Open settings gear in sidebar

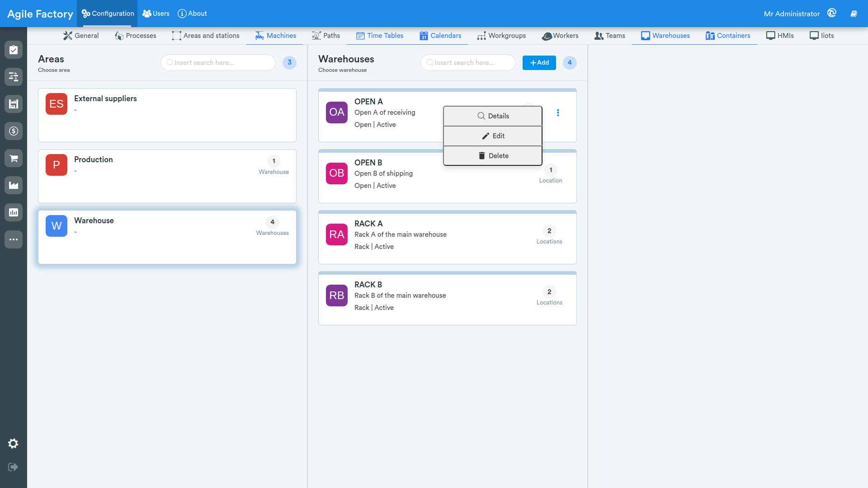tap(13, 444)
